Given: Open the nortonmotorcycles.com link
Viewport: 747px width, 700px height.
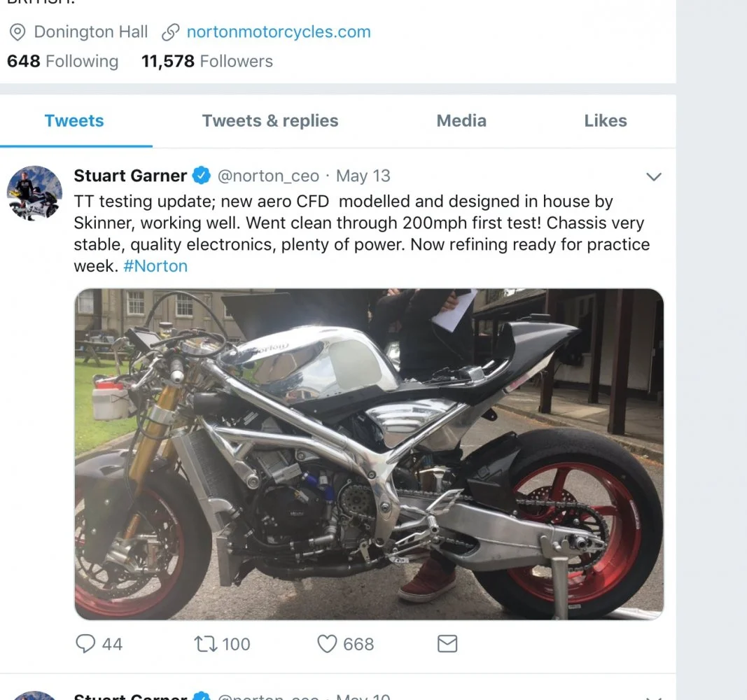Looking at the screenshot, I should pyautogui.click(x=278, y=31).
